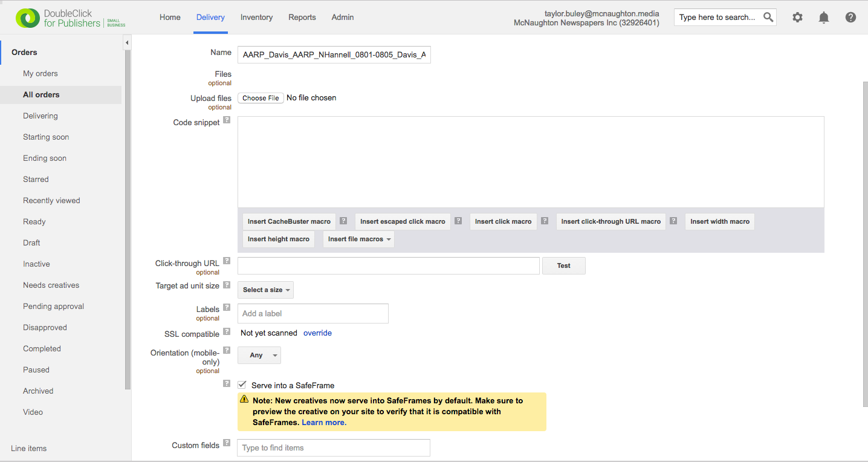Expand the Orientation Any dropdown
868x462 pixels.
[x=259, y=355]
